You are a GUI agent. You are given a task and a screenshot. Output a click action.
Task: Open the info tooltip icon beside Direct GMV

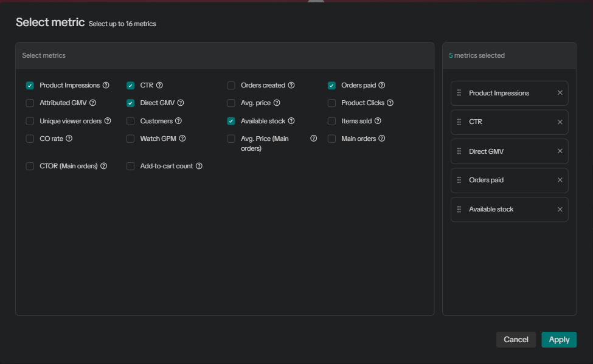(x=181, y=103)
